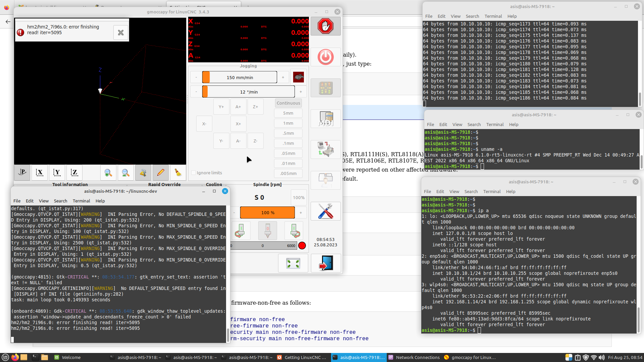Viewport: 644px width, 362px height.
Task: Zoom out the preview with magnifier minus
Action: [x=125, y=173]
